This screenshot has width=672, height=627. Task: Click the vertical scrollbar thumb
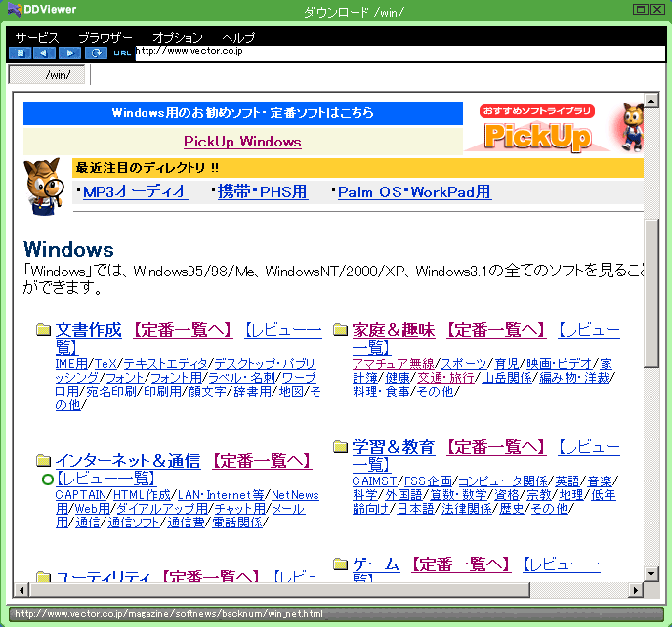[x=651, y=294]
